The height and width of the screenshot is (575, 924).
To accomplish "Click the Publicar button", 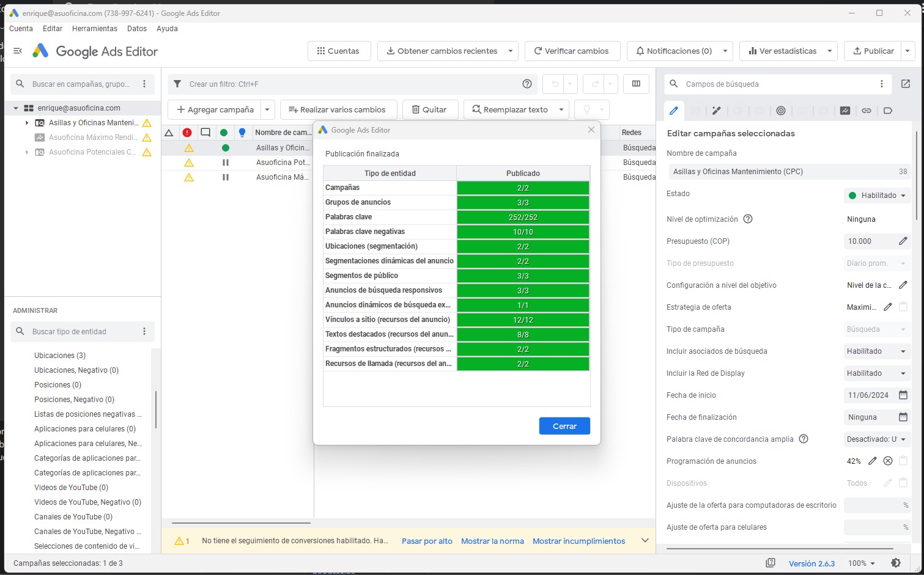I will [x=873, y=51].
